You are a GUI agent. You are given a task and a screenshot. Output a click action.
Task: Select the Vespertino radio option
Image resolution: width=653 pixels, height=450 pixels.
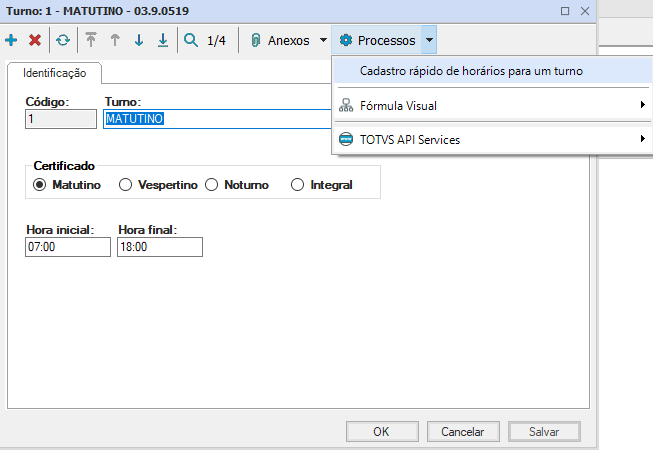tap(126, 185)
